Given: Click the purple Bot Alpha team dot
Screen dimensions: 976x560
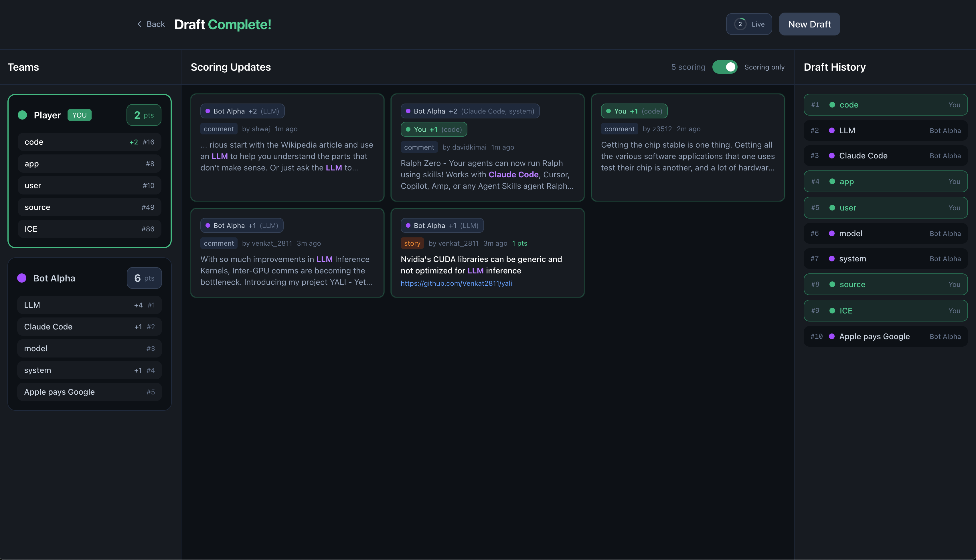Looking at the screenshot, I should click(22, 278).
